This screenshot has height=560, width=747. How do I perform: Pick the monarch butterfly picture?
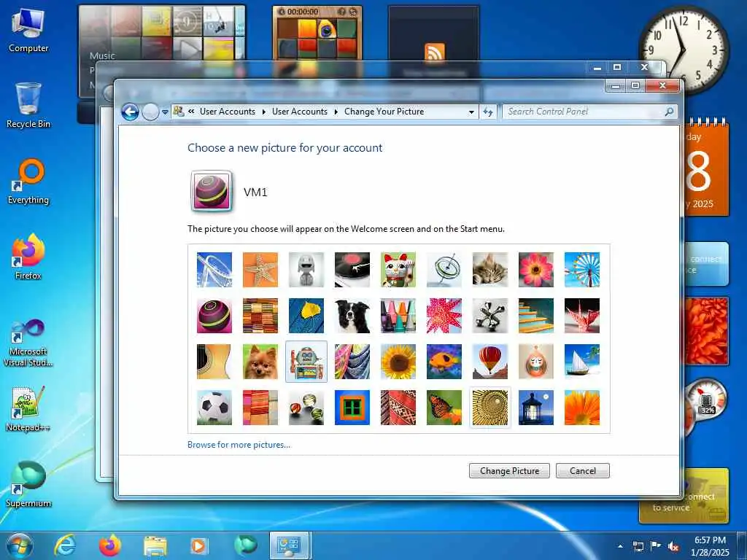tap(444, 408)
